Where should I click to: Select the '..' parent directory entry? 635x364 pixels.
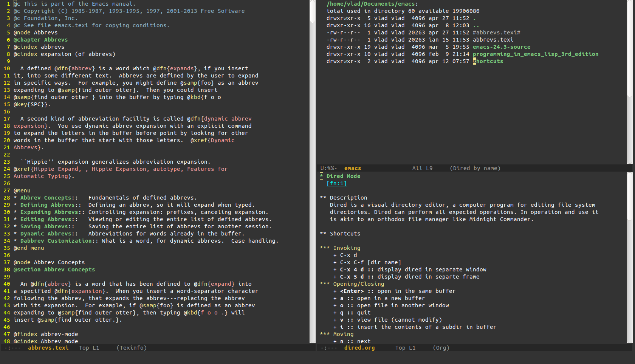click(x=476, y=25)
